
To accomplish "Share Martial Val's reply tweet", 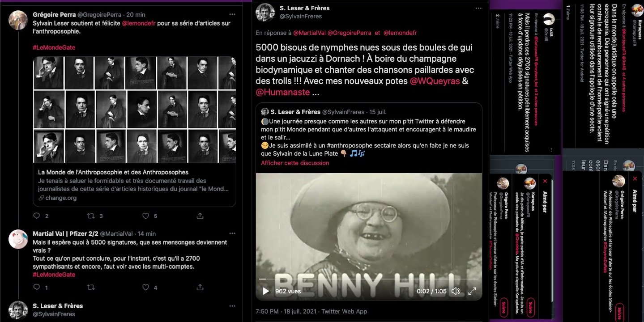I will pos(200,288).
